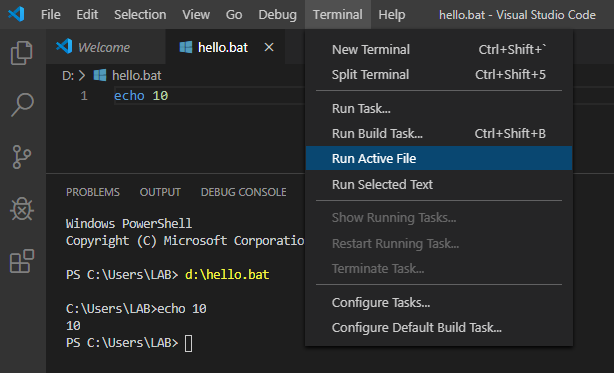
Task: Open the Explorer view in activity bar
Action: click(22, 53)
